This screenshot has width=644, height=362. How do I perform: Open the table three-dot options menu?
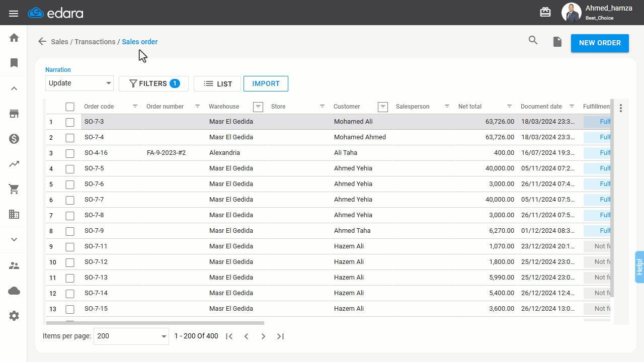[x=621, y=108]
